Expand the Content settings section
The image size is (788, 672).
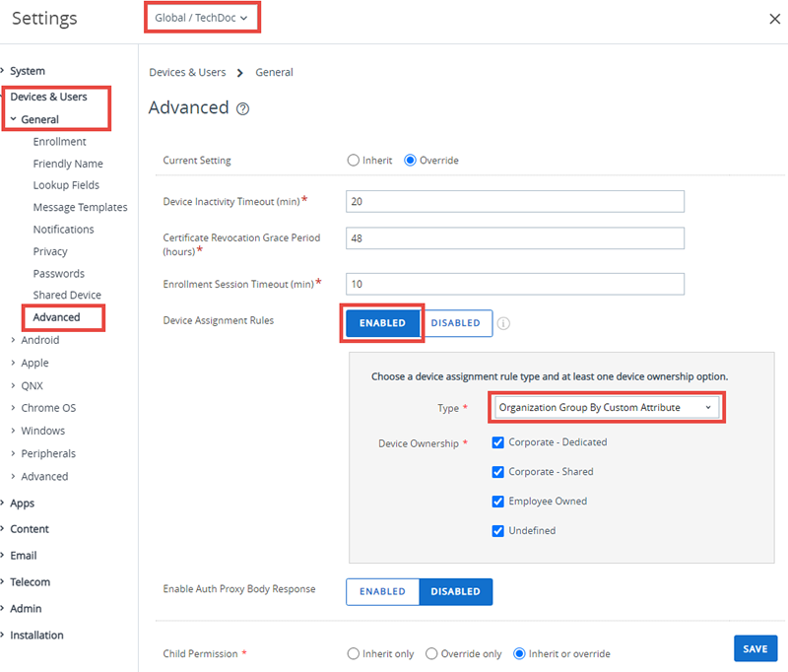point(30,529)
